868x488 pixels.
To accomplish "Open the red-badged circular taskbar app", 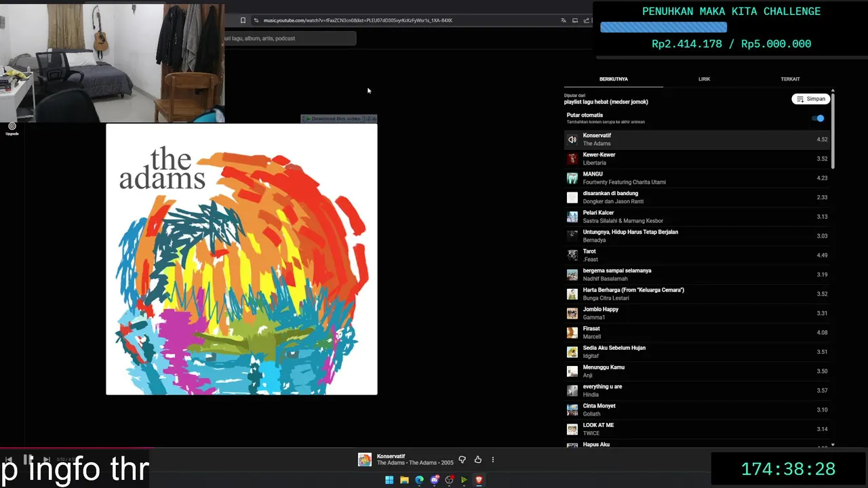I will [x=449, y=480].
